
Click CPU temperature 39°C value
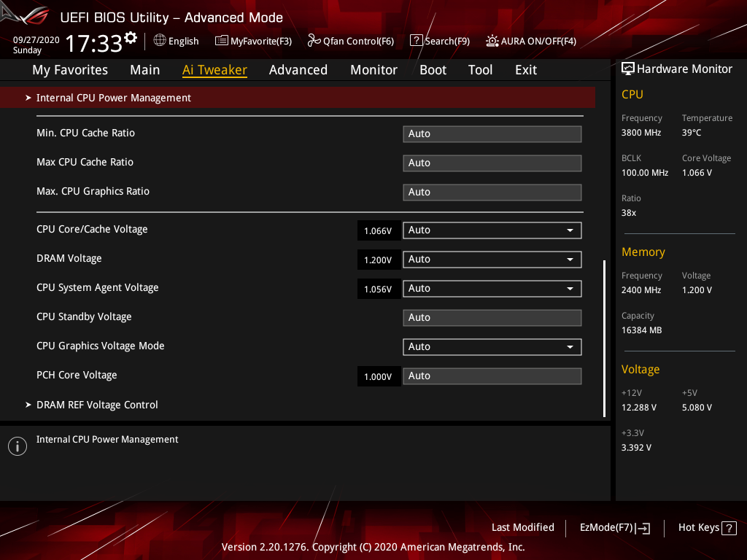click(692, 133)
